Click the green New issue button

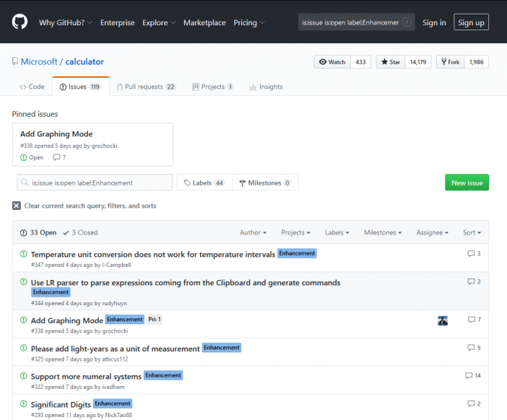[467, 183]
